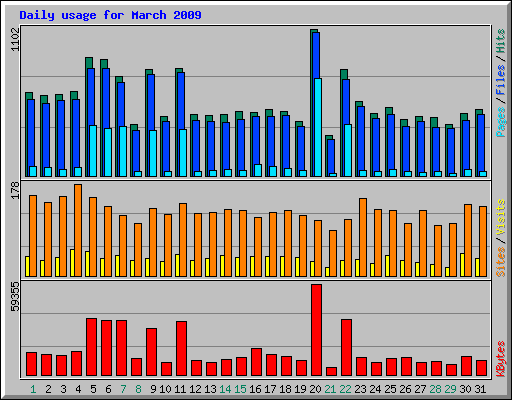Click day label 27 on the x-axis
512x400 pixels.
click(x=420, y=389)
